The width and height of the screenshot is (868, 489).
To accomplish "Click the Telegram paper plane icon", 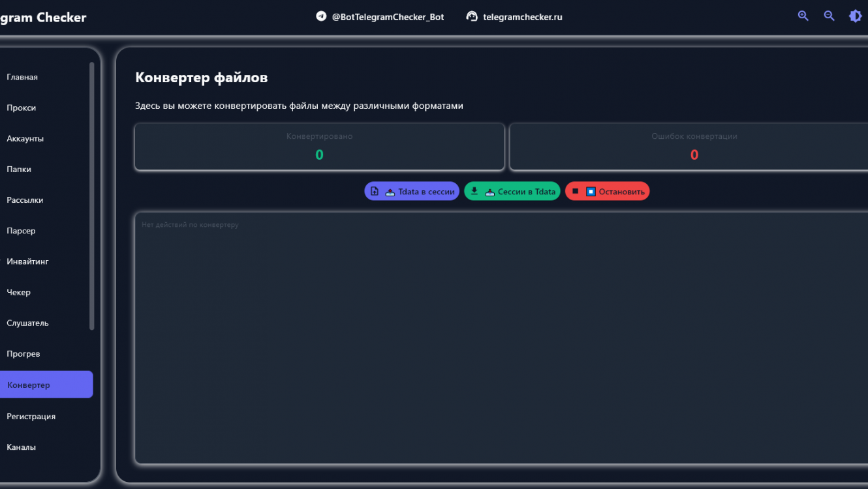I will 321,16.
